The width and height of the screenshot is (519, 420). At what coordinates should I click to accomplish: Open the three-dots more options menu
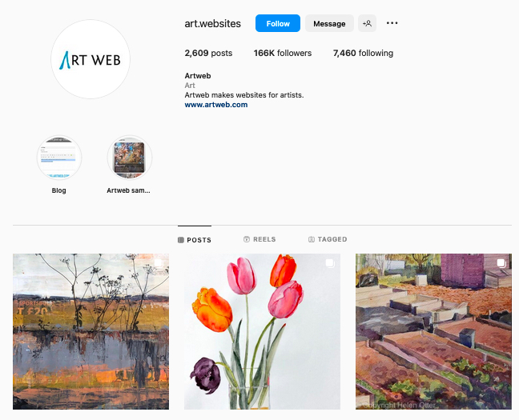click(x=392, y=23)
